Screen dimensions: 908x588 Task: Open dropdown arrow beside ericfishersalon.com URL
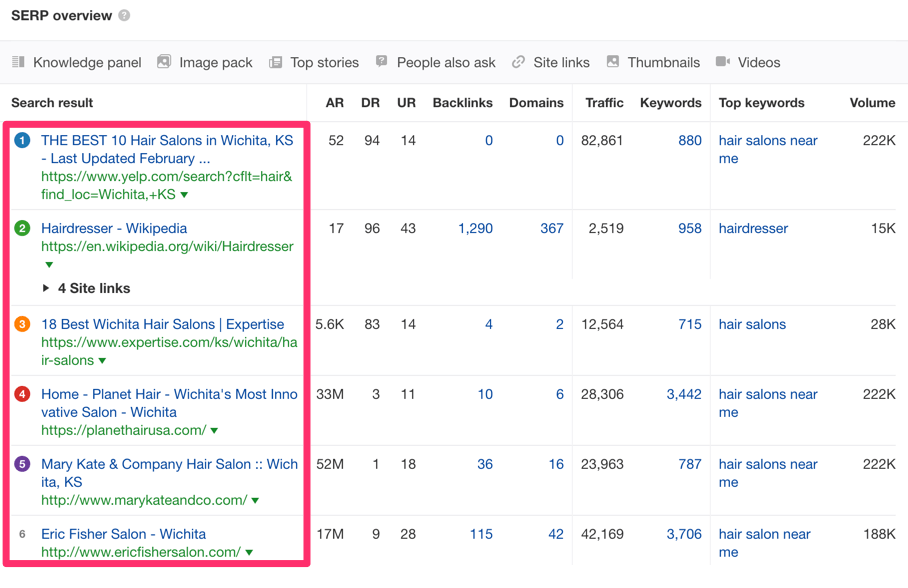(249, 553)
